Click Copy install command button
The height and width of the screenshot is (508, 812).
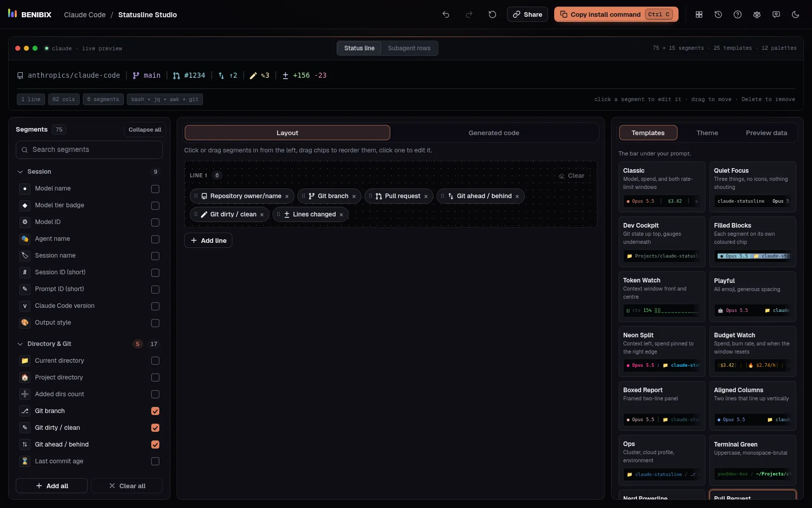click(x=617, y=14)
